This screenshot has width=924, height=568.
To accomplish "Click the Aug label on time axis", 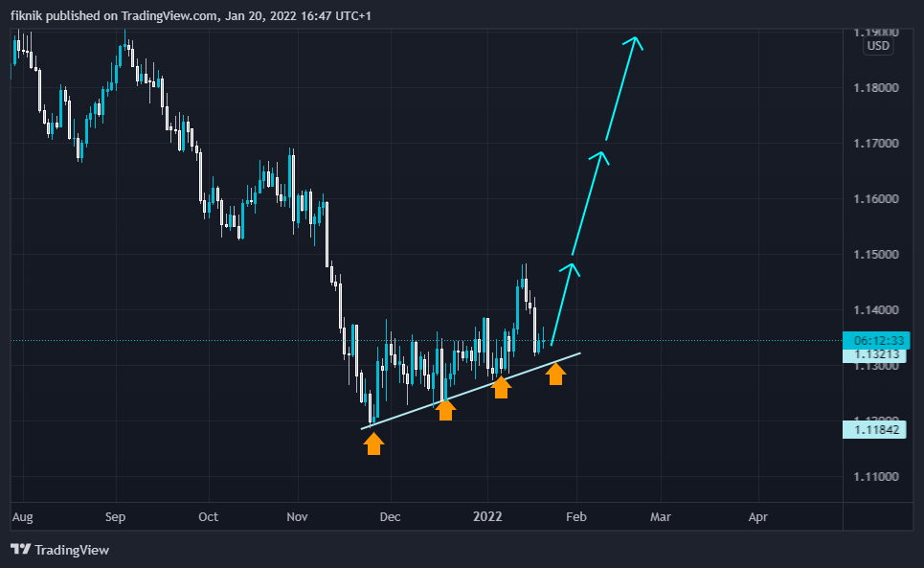I will coord(22,517).
